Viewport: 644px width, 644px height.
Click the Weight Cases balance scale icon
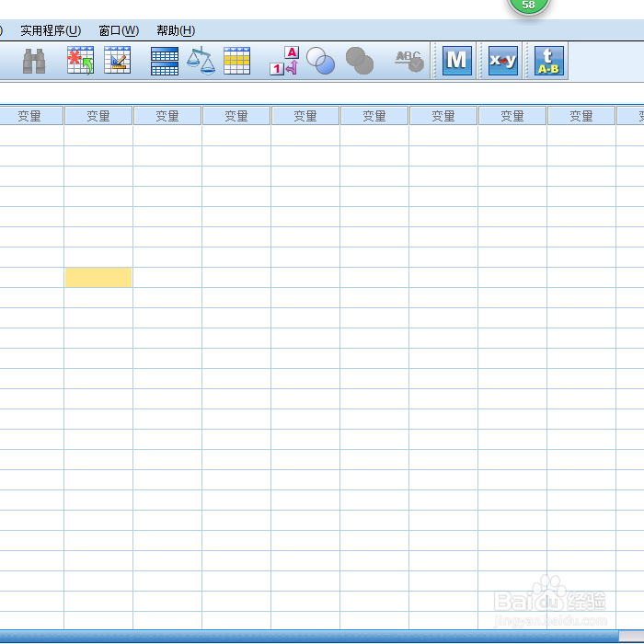click(201, 61)
